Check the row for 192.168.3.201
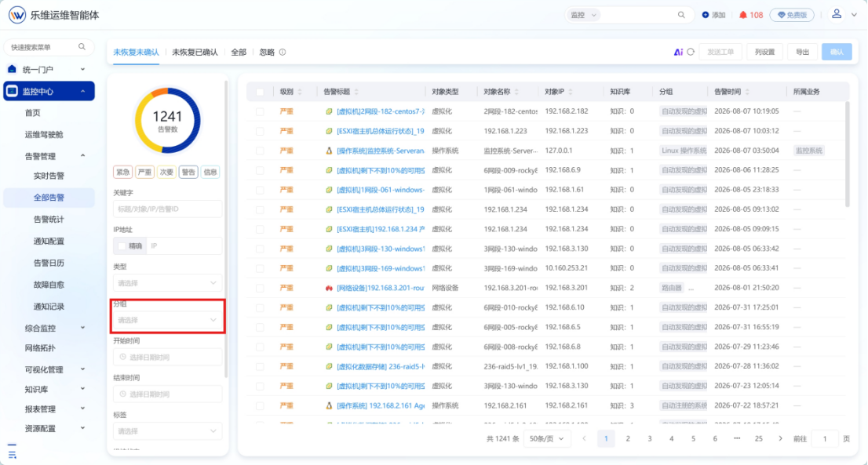868x465 pixels. (x=261, y=288)
